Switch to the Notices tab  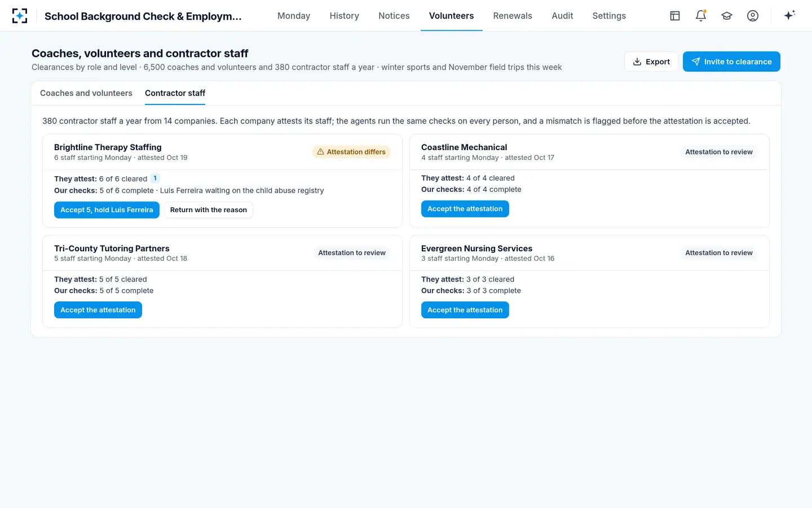point(394,16)
